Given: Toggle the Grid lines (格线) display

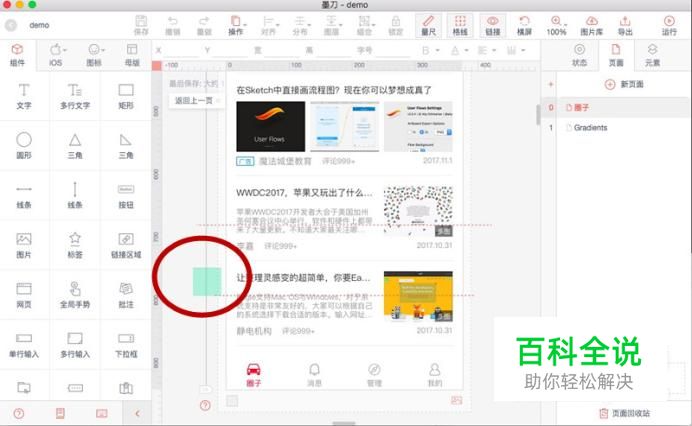Looking at the screenshot, I should click(x=460, y=25).
